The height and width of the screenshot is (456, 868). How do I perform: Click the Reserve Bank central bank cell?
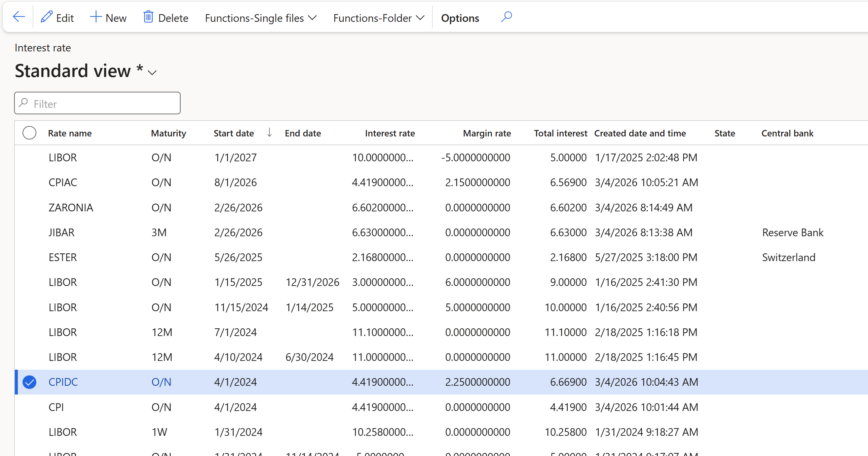(793, 233)
